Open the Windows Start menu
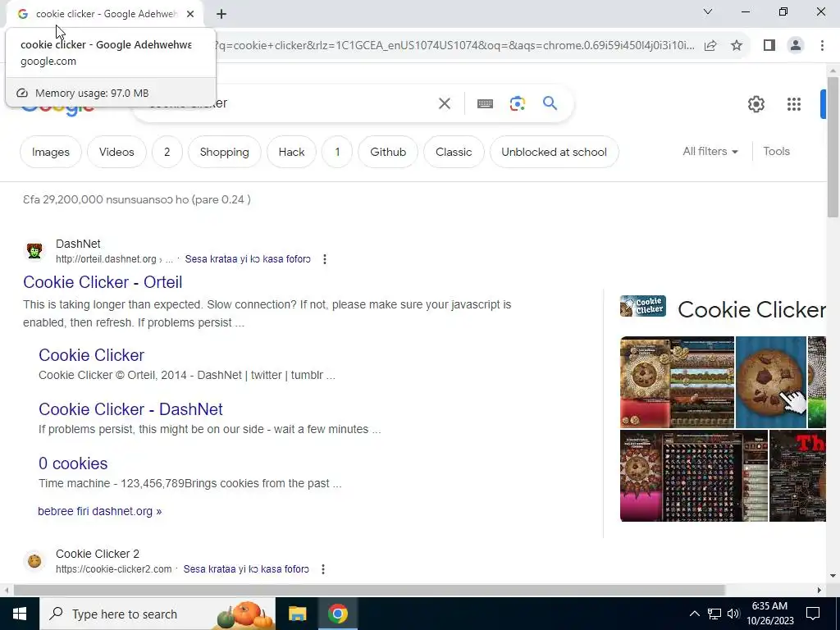Image resolution: width=840 pixels, height=630 pixels. 20,614
